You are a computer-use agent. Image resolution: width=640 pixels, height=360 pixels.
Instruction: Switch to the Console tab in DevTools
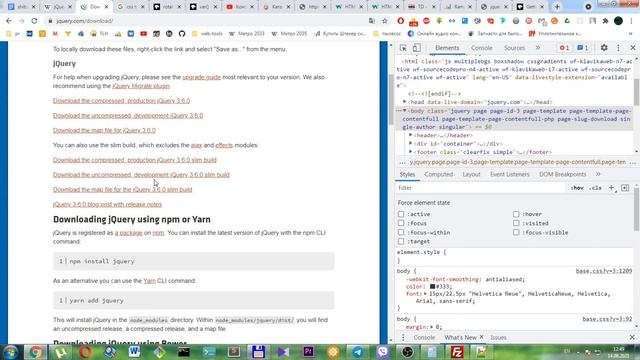(x=482, y=48)
